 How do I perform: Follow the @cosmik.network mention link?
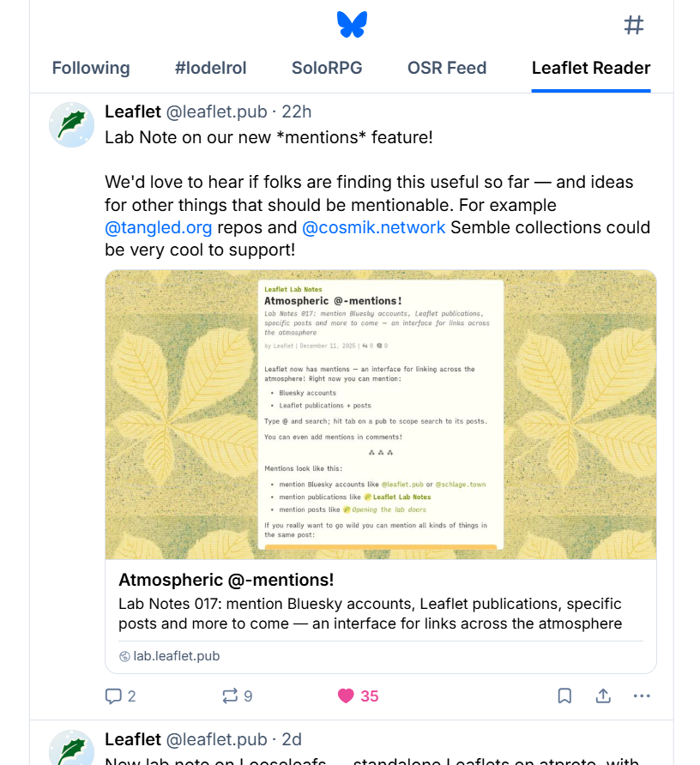[x=374, y=227]
